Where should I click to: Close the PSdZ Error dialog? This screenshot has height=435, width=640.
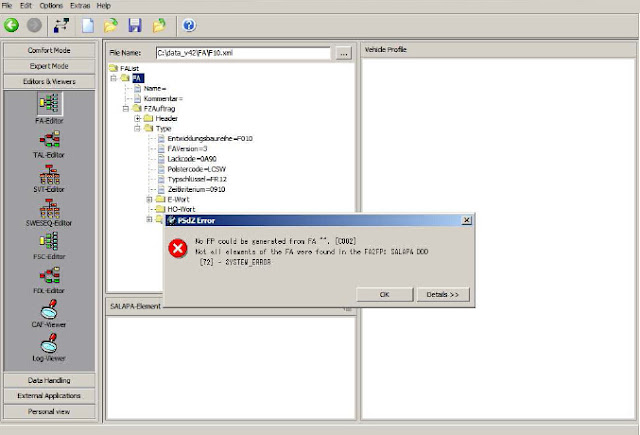tap(467, 220)
